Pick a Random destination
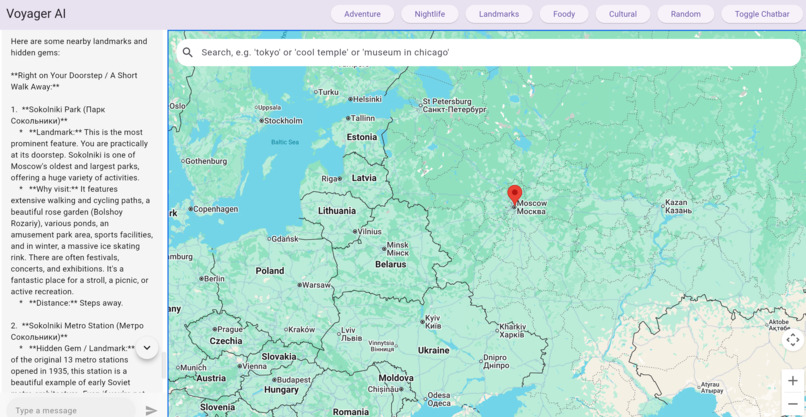The width and height of the screenshot is (806, 417). click(686, 14)
